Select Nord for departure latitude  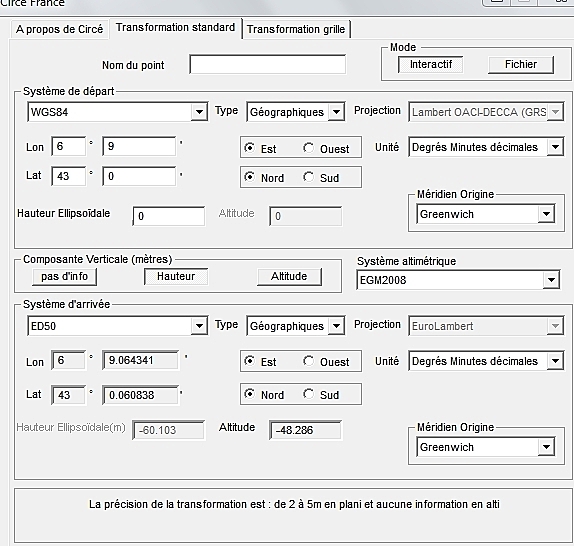tap(264, 177)
